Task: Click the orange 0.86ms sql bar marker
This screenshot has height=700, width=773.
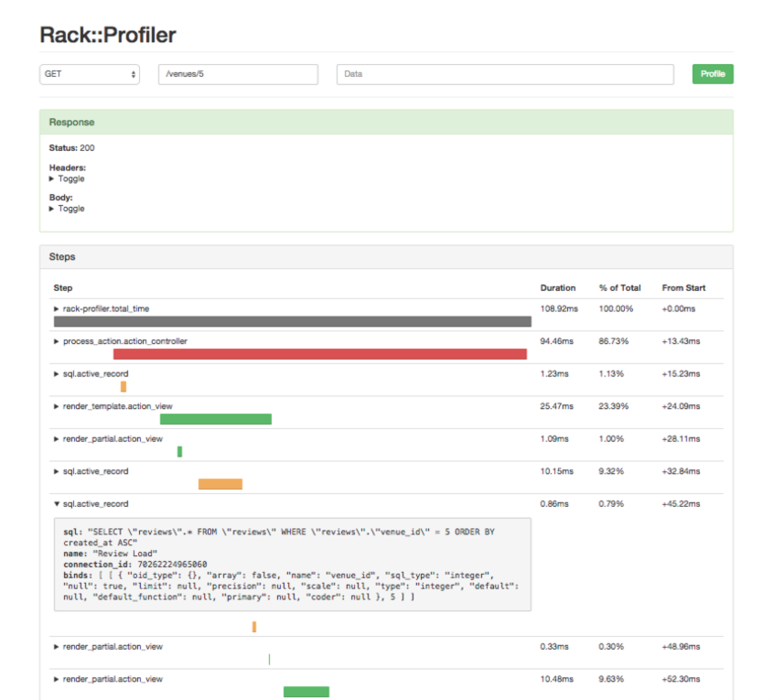Action: click(x=254, y=627)
